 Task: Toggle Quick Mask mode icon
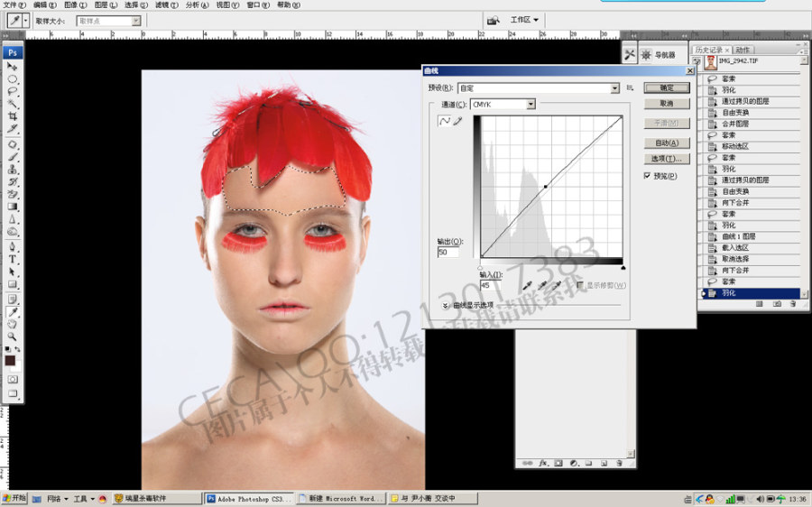click(13, 380)
